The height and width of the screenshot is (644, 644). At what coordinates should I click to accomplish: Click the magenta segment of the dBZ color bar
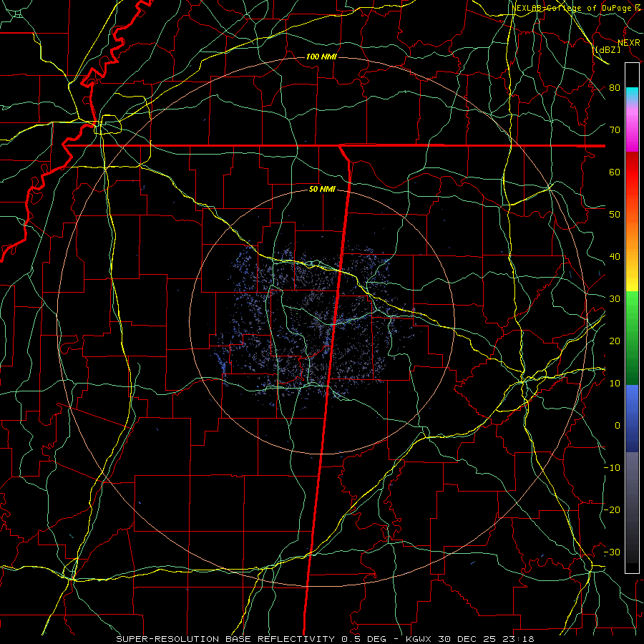[632, 127]
